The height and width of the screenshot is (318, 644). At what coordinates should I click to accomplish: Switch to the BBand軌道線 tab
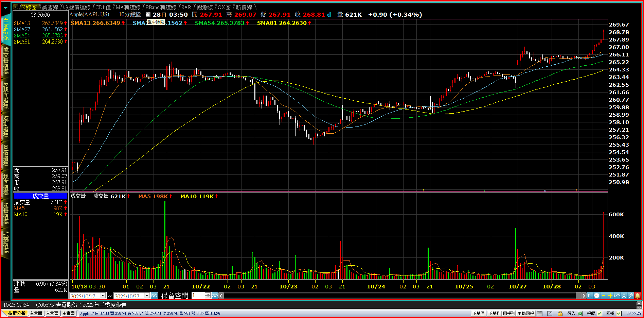pyautogui.click(x=161, y=7)
